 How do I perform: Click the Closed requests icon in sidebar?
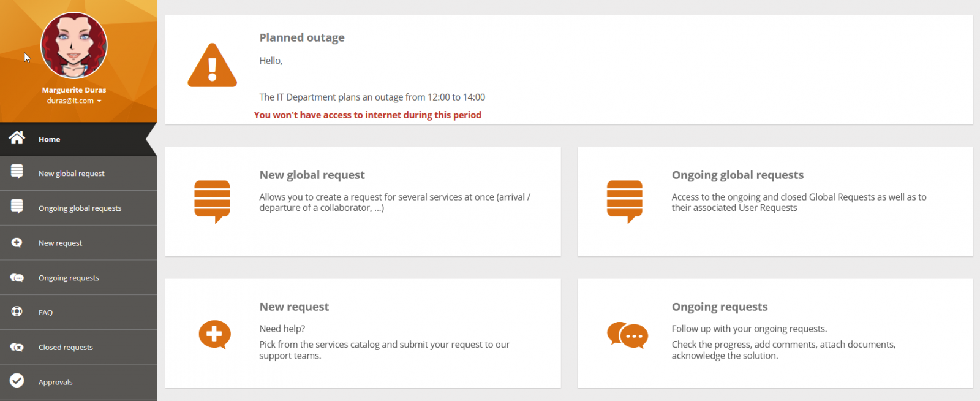[x=17, y=347]
